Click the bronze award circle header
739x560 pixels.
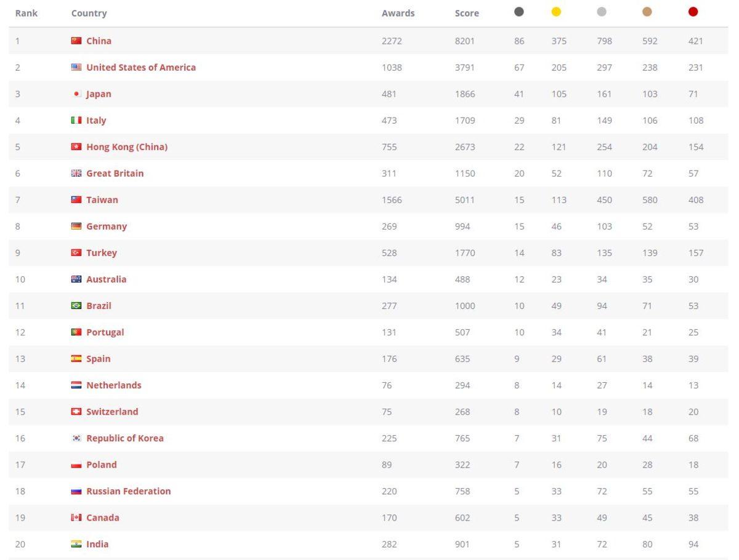click(647, 12)
